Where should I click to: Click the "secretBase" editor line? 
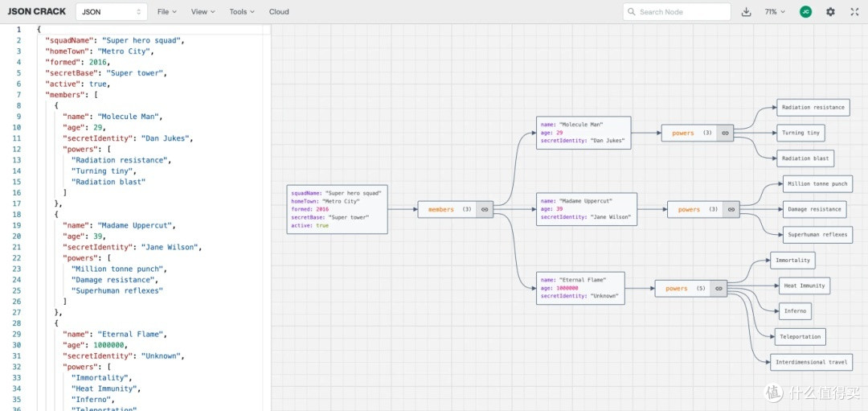pos(106,72)
